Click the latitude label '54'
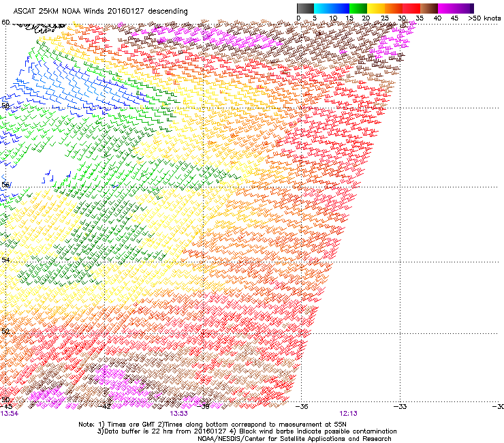The image size is (504, 443). (x=5, y=260)
